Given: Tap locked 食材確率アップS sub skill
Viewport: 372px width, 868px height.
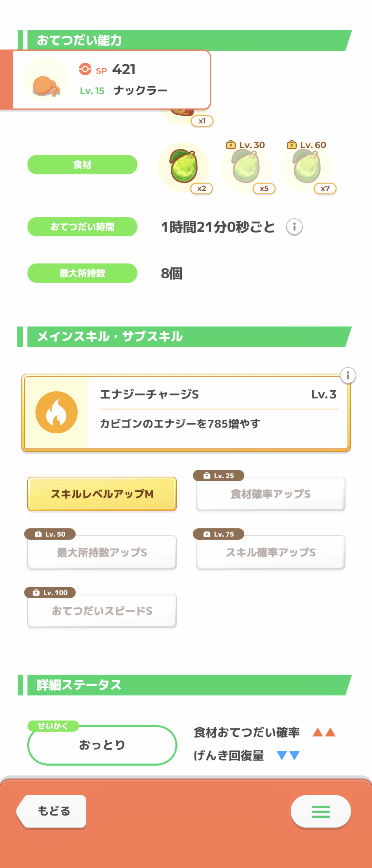Looking at the screenshot, I should tap(270, 494).
